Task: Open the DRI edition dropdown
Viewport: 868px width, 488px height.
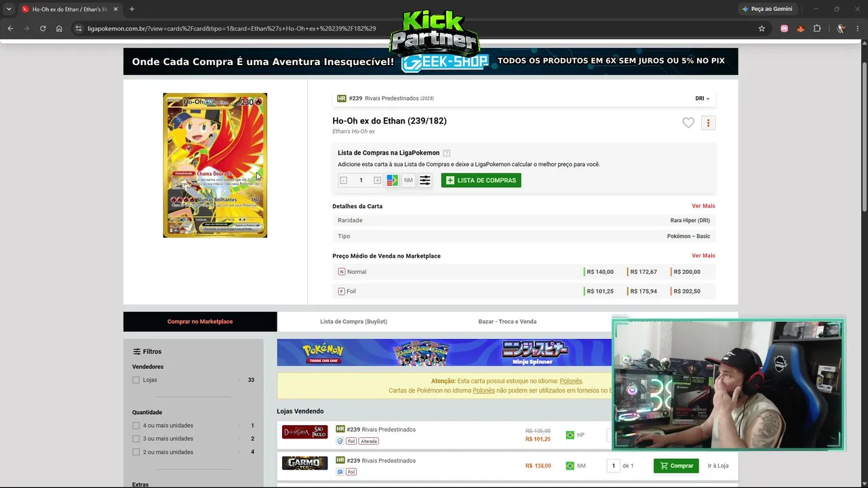Action: (703, 98)
